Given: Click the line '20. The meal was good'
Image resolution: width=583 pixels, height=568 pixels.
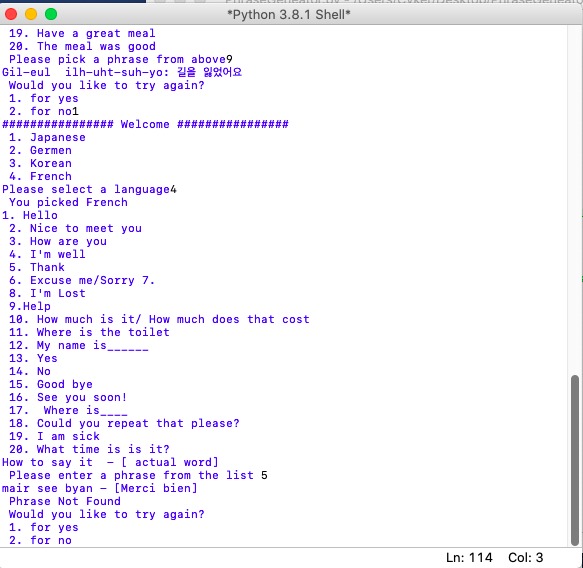Looking at the screenshot, I should (82, 46).
